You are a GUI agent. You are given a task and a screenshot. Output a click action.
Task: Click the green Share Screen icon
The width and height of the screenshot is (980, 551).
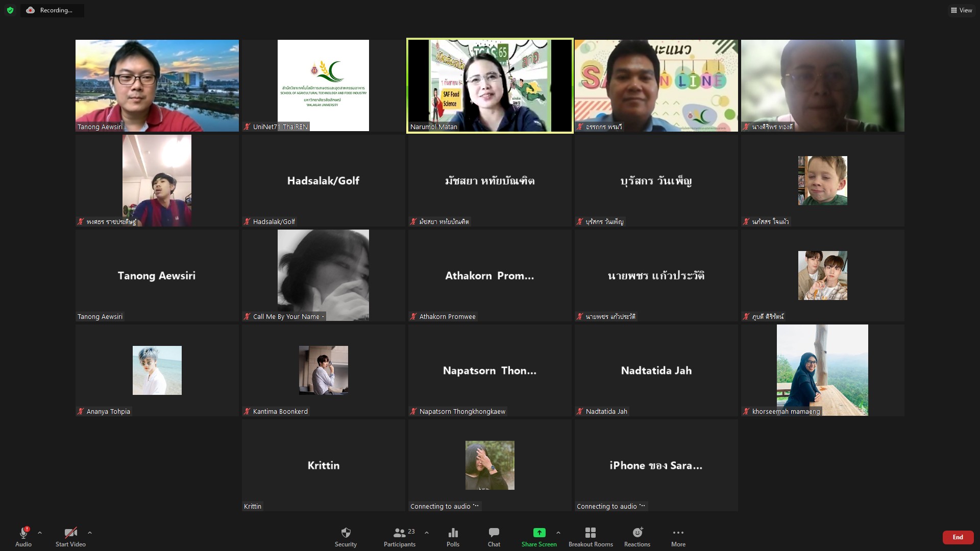click(x=539, y=533)
